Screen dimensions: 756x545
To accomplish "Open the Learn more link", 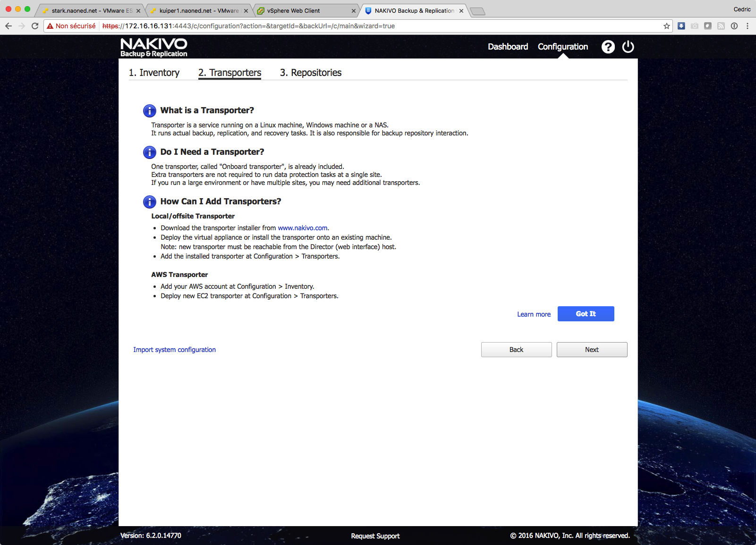I will [x=534, y=314].
